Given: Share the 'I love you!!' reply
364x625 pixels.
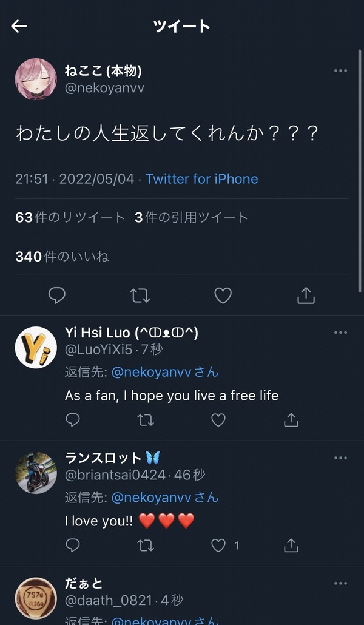Looking at the screenshot, I should click(291, 546).
